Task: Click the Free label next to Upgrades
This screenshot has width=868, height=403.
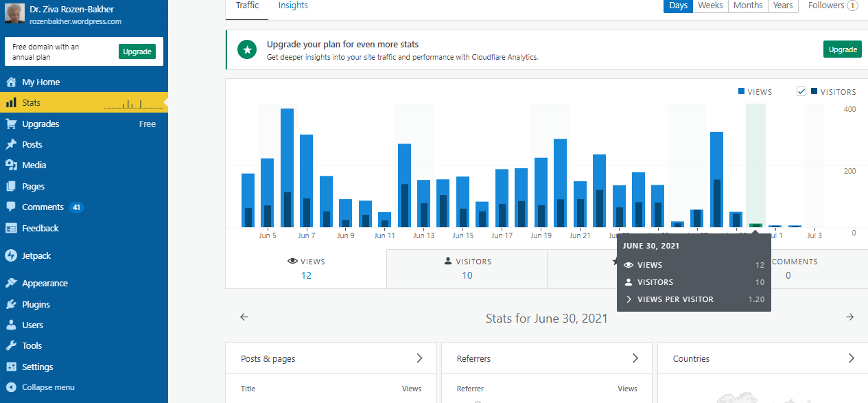Action: pos(148,124)
